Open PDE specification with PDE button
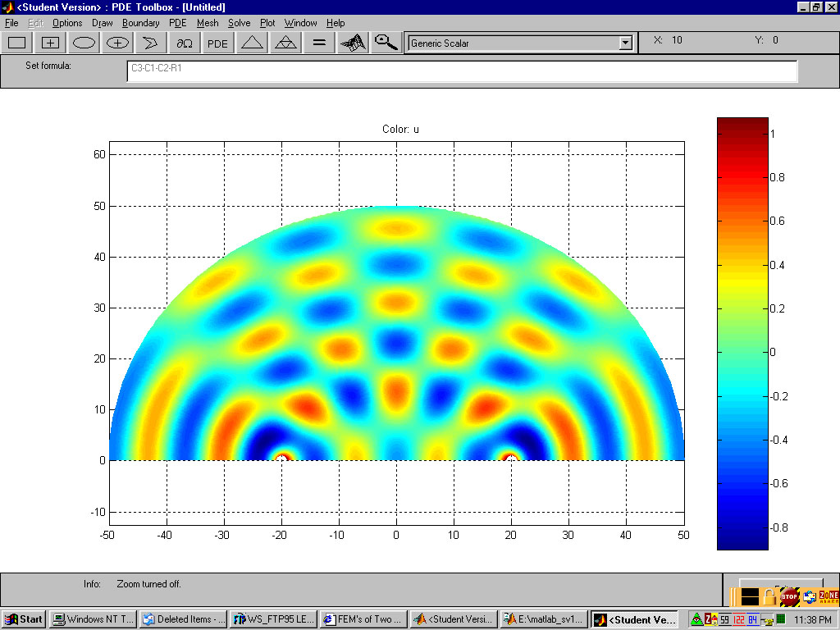 click(217, 43)
